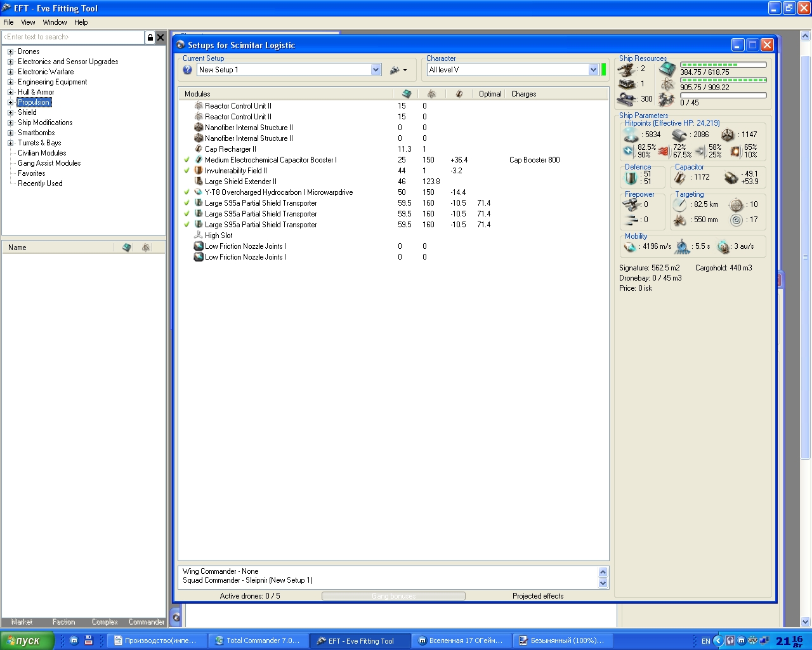This screenshot has height=650, width=812.
Task: Switch to the Complex tab
Action: point(105,622)
